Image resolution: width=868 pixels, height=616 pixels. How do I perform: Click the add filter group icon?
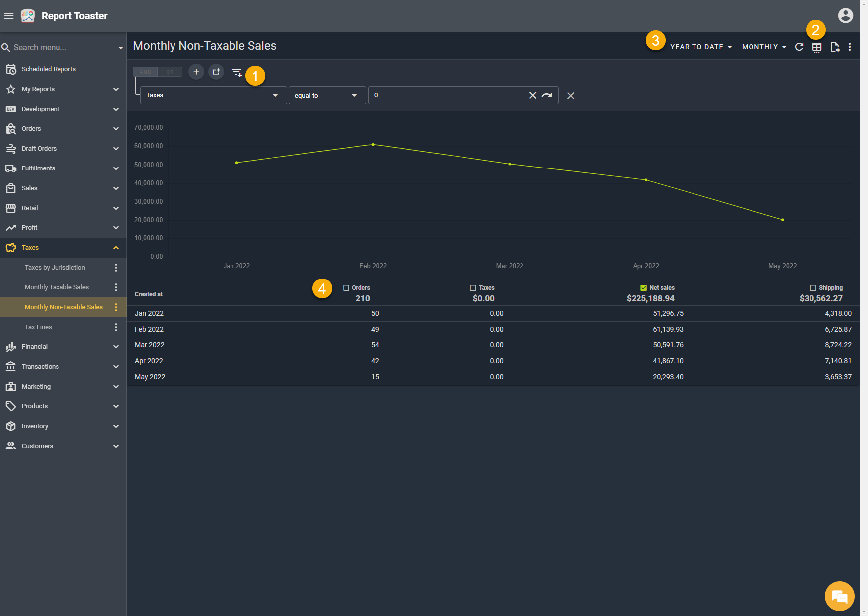point(216,72)
